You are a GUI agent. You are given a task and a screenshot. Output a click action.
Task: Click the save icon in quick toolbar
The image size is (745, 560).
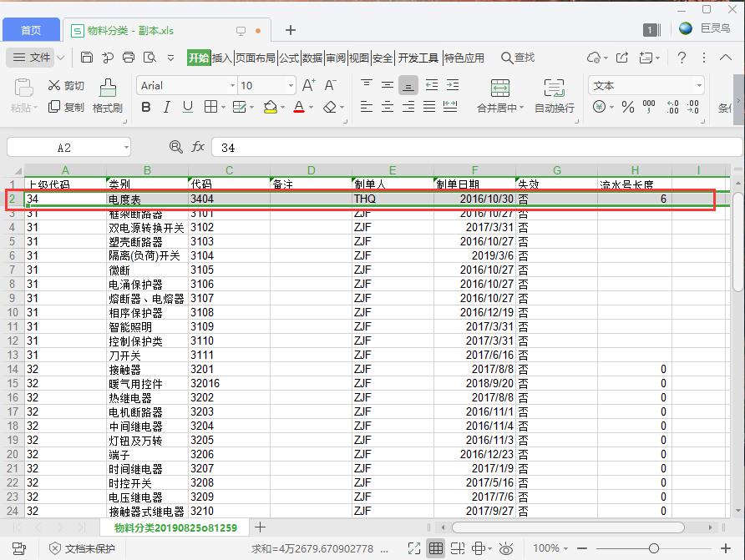point(87,58)
